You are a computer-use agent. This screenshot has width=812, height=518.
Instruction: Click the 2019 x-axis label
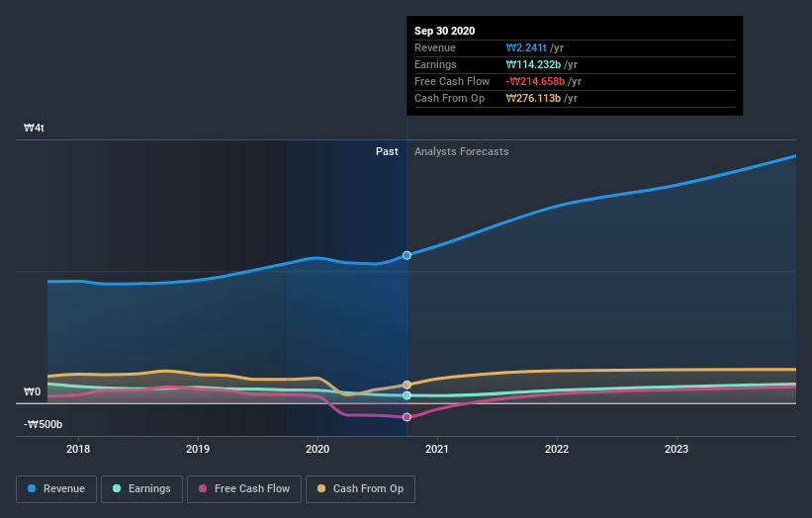(198, 449)
